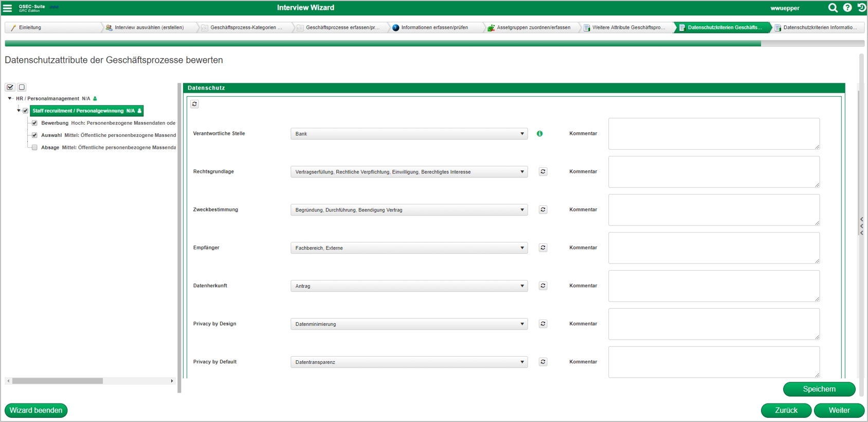Click the user icon beside Staff recruitment

[139, 111]
